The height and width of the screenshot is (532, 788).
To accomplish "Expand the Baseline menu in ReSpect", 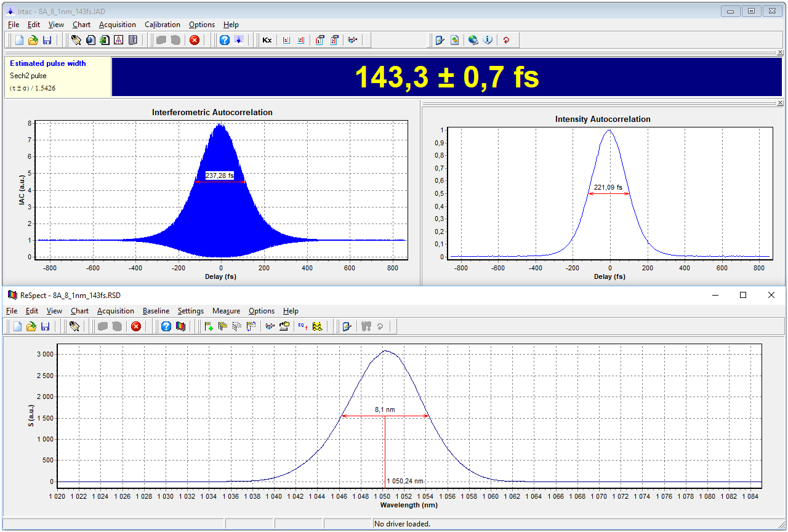I will point(156,311).
